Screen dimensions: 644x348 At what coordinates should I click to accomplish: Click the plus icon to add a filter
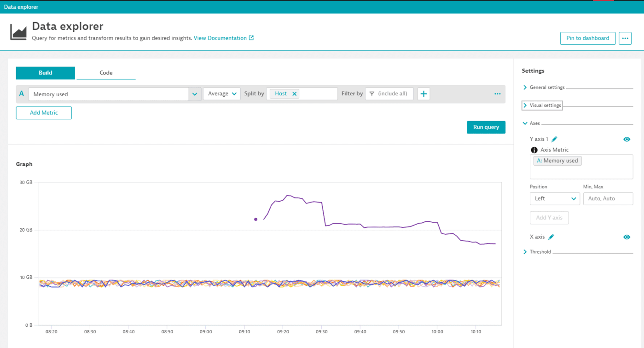click(x=423, y=93)
